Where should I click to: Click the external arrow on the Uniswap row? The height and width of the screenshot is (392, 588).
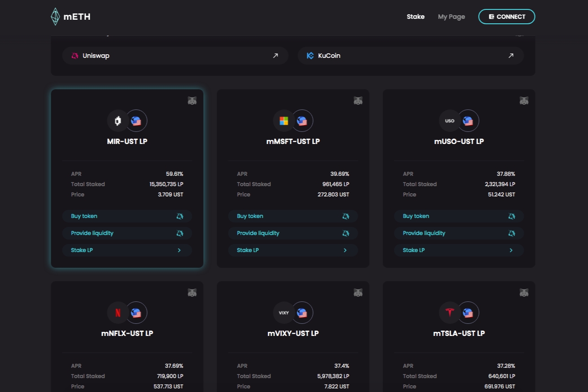pyautogui.click(x=275, y=56)
